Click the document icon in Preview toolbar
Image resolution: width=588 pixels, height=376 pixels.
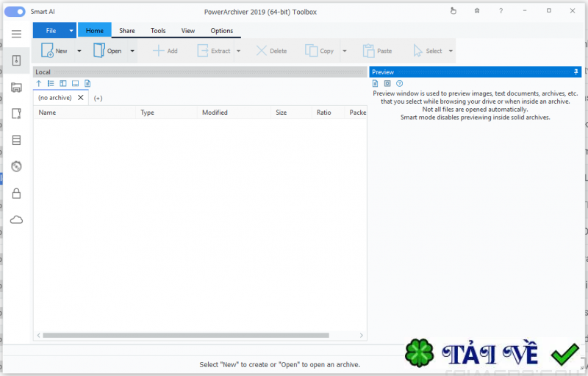[x=375, y=83]
